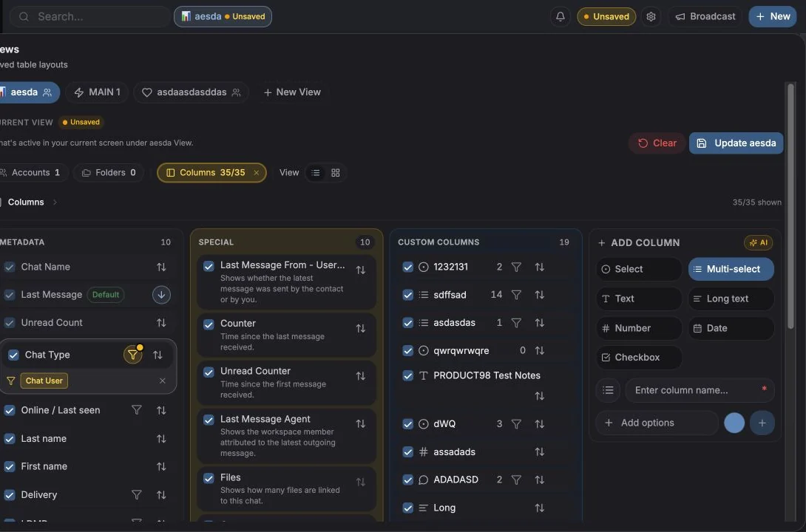
Task: Click sort arrows for Unread Count
Action: [161, 322]
